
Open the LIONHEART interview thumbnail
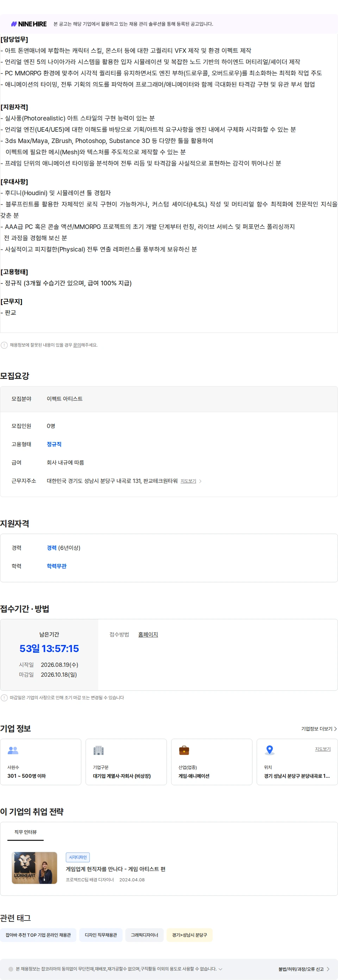tap(35, 868)
